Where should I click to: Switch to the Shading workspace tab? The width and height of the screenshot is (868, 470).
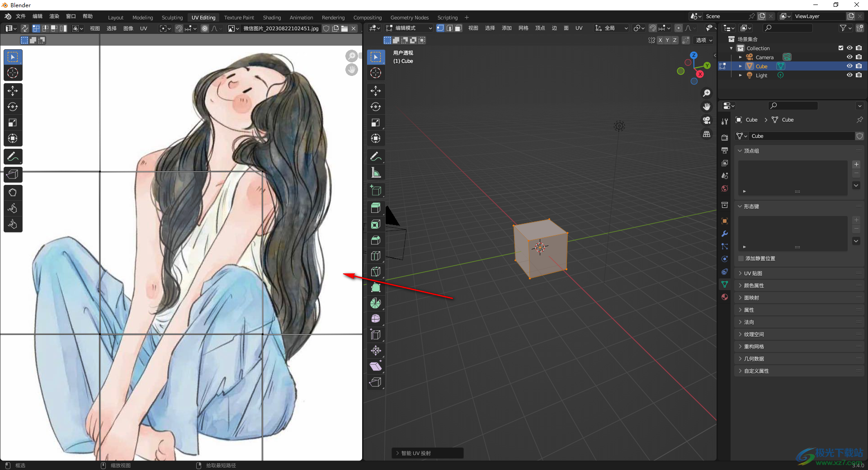click(272, 18)
